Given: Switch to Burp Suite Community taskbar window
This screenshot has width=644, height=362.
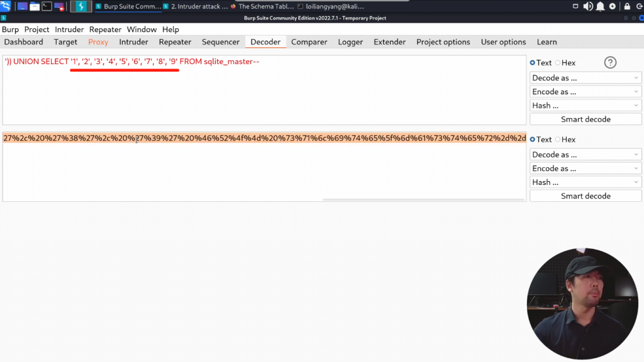Looking at the screenshot, I should pos(128,6).
